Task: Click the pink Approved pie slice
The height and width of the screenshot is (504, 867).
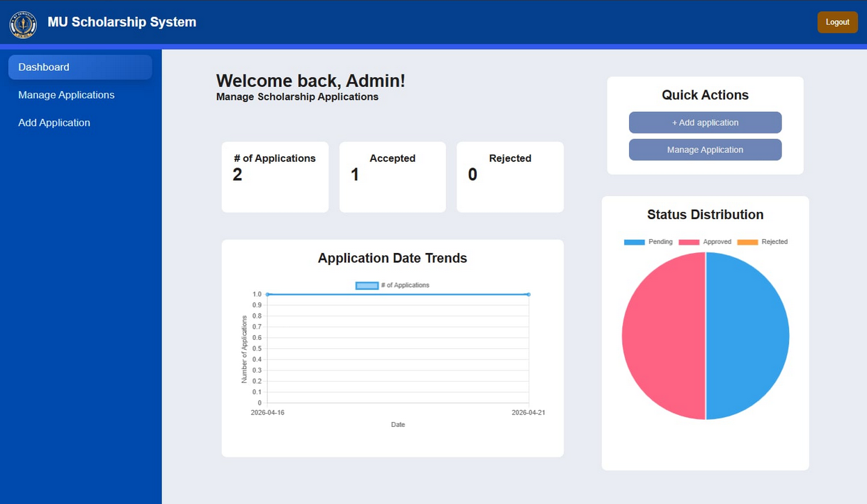Action: click(663, 336)
